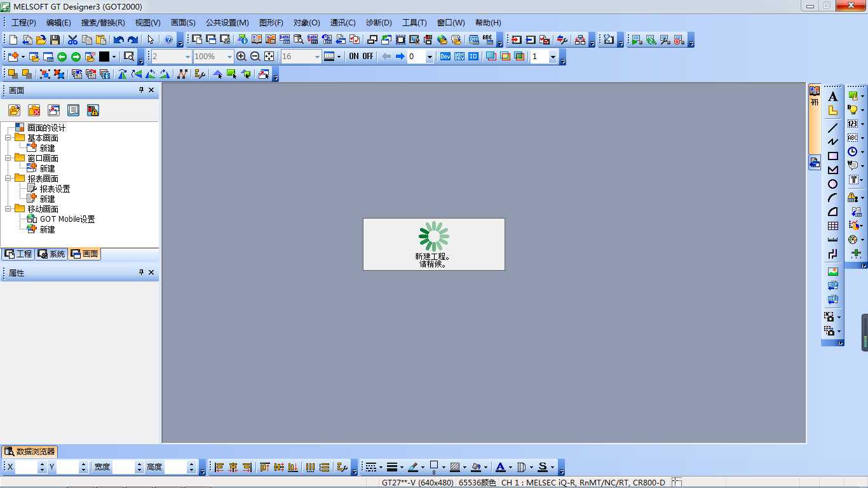Select the Table drawing tool
This screenshot has height=488, width=868.
(833, 226)
